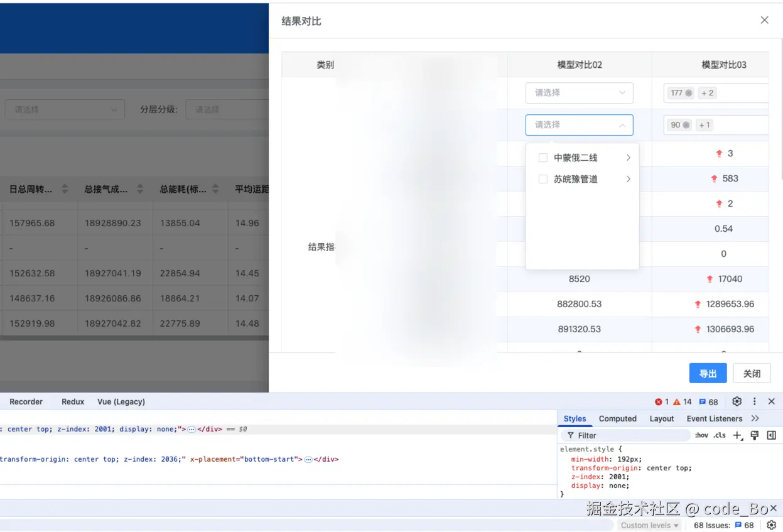Open Custom levels dropdown
783x532 pixels.
[x=650, y=525]
